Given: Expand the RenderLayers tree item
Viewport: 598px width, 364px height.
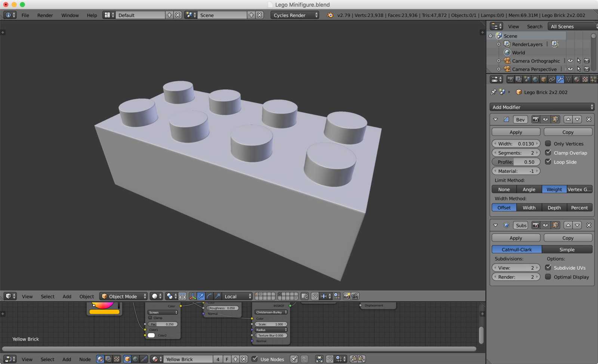Looking at the screenshot, I should [x=499, y=44].
